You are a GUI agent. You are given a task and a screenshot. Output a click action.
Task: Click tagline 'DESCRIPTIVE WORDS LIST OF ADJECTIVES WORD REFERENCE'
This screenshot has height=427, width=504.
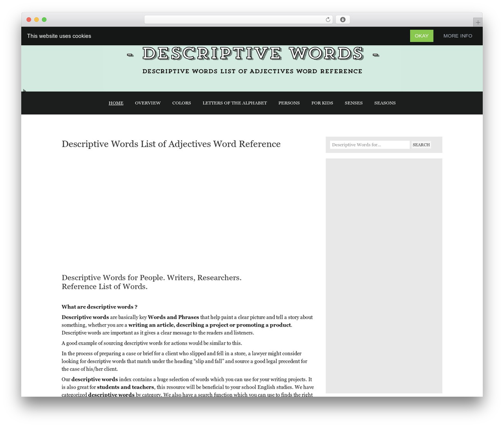coord(252,71)
